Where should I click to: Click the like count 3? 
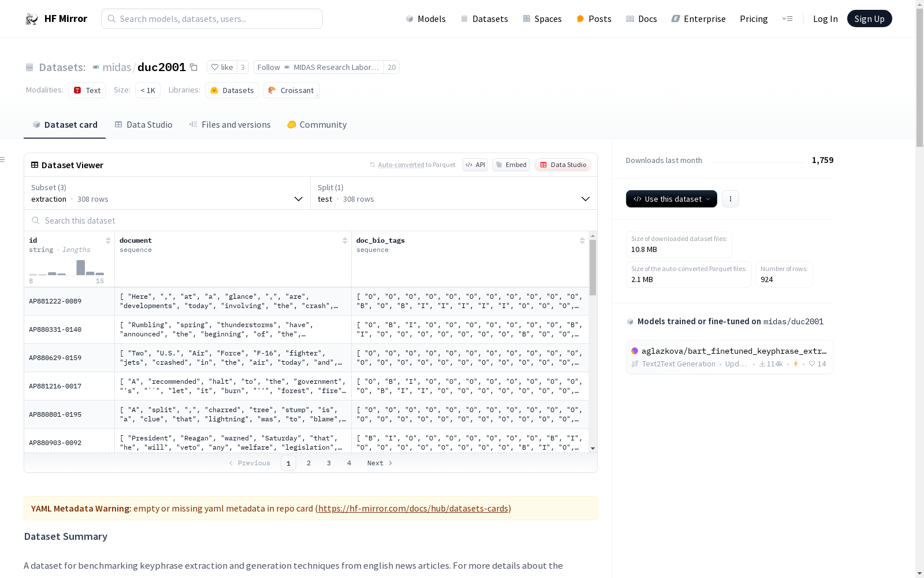[243, 68]
